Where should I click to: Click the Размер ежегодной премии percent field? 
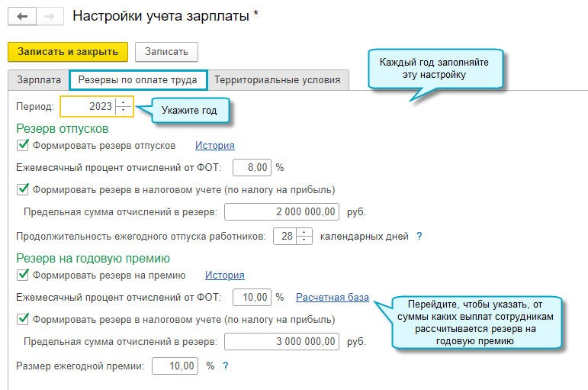tap(175, 366)
